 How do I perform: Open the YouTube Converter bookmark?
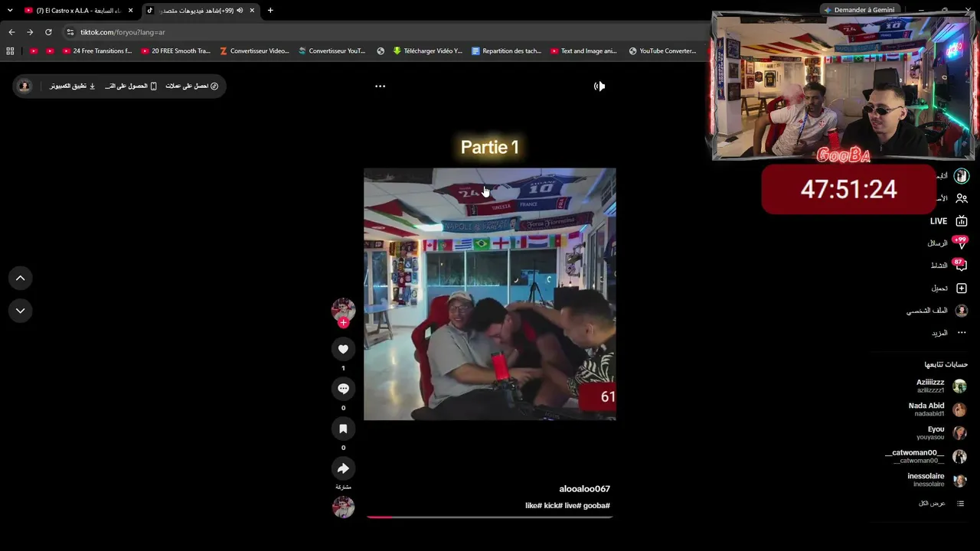(x=662, y=51)
